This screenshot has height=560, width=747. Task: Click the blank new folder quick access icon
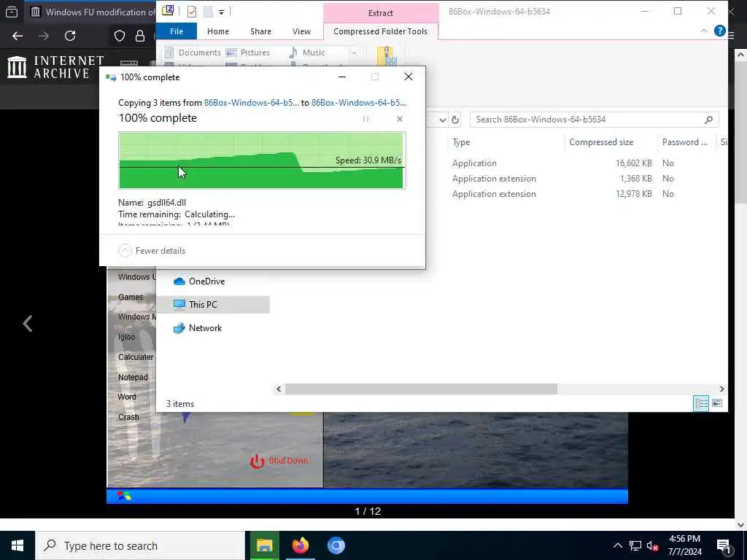click(x=208, y=12)
